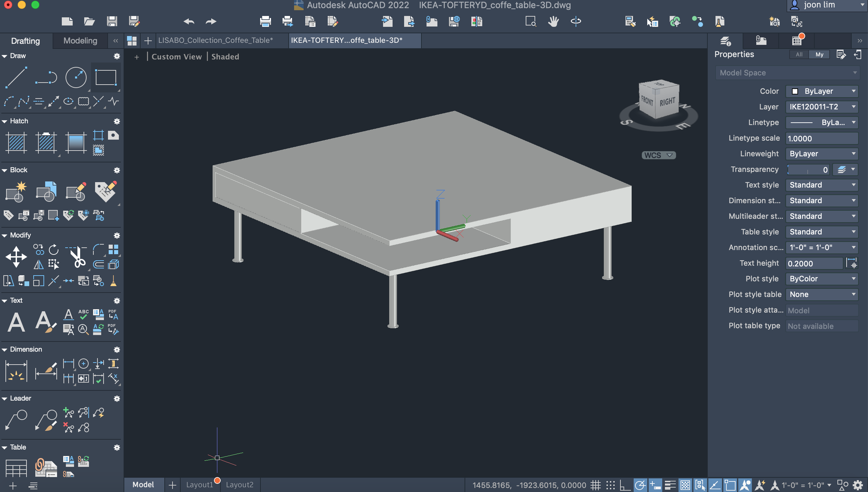Open the Layer dropdown IKE120011-T2

click(822, 107)
